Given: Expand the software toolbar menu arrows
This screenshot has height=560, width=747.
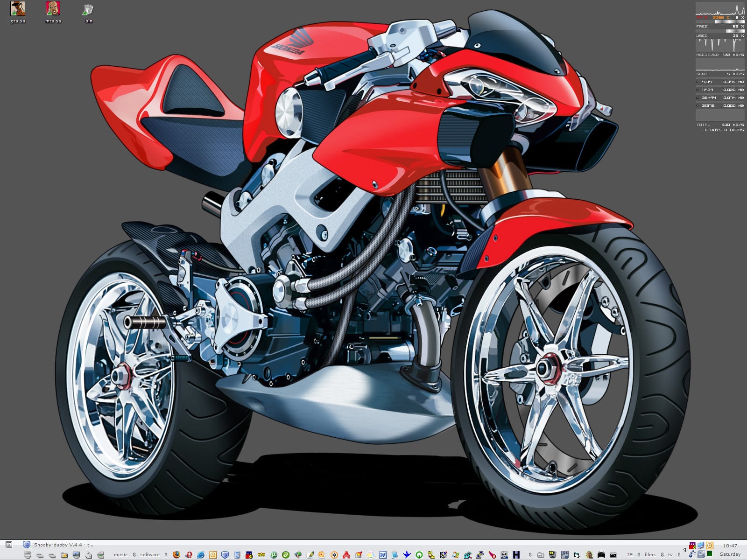Looking at the screenshot, I should 166,555.
